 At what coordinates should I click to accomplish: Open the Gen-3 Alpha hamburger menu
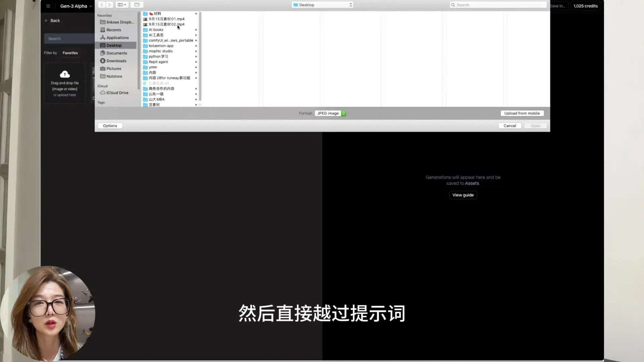(x=48, y=5)
